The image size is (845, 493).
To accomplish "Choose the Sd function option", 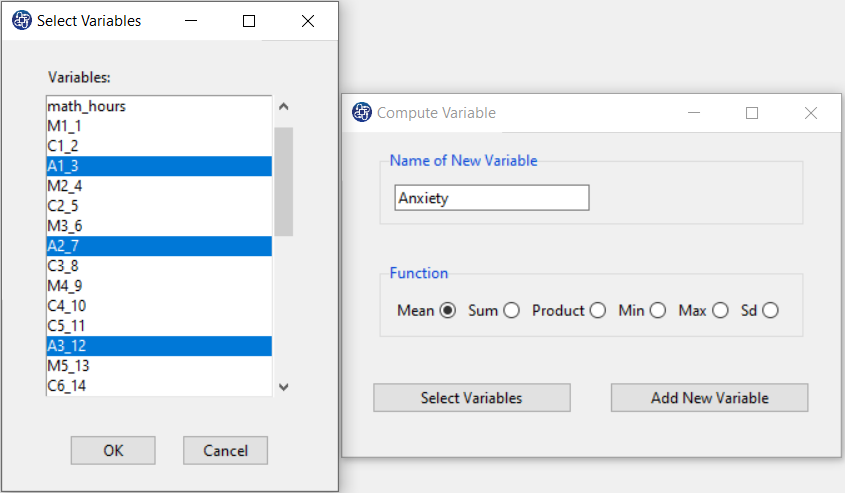I will [770, 310].
